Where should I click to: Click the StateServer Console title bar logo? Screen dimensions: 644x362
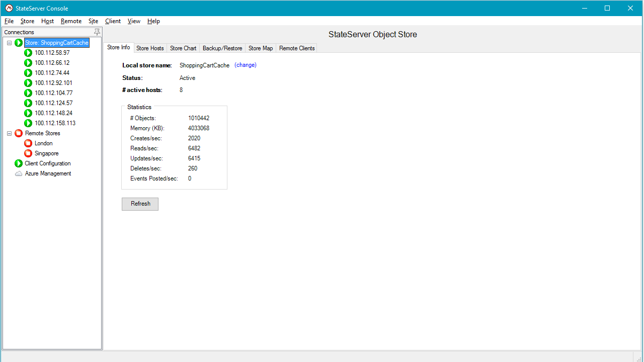tap(9, 8)
